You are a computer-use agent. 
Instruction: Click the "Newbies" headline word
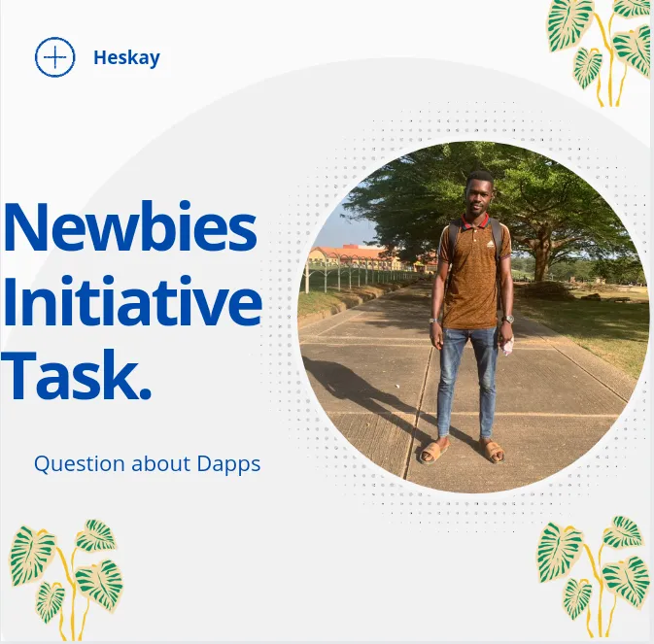[x=130, y=227]
